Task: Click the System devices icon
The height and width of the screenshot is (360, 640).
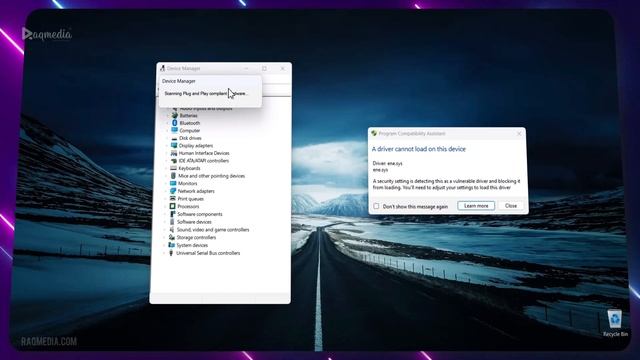Action: tap(172, 245)
